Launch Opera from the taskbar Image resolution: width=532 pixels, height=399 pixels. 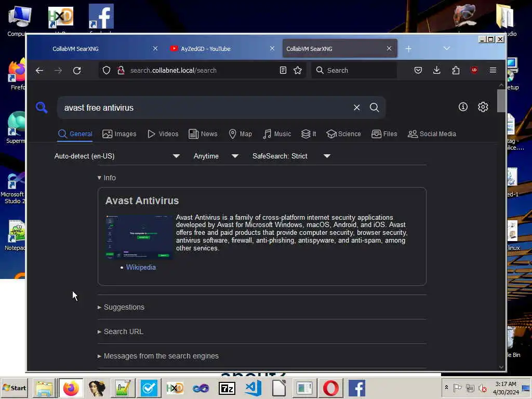click(x=331, y=388)
